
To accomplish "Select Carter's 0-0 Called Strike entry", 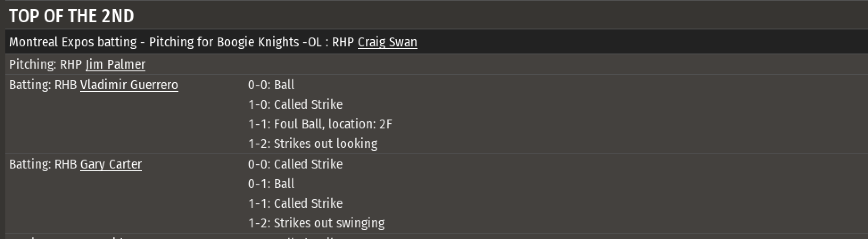I will pyautogui.click(x=295, y=164).
